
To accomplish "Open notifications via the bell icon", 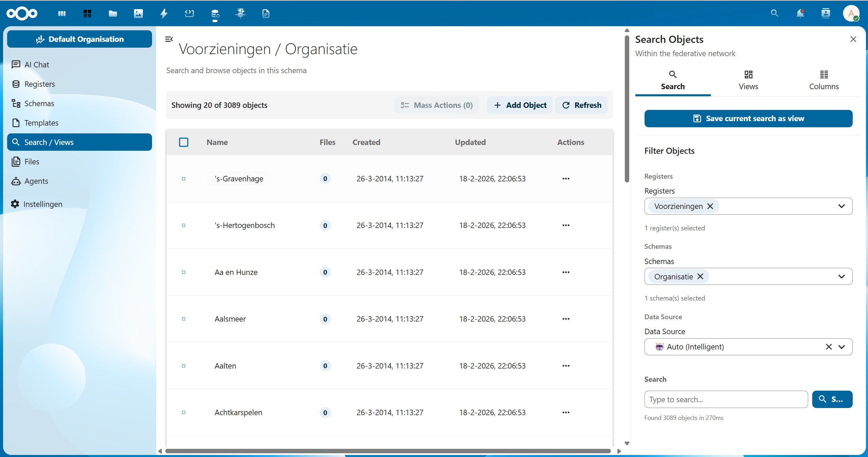I will pos(800,13).
